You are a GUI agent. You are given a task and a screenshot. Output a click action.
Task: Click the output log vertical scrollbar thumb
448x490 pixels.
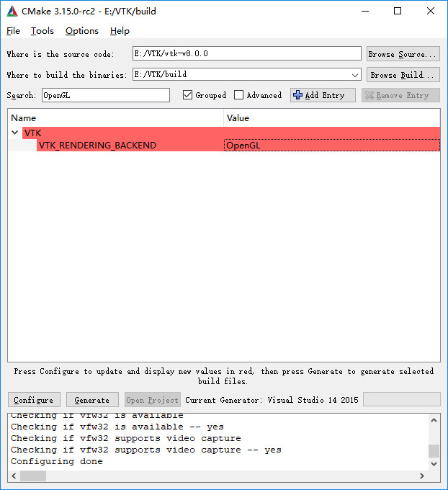[434, 451]
